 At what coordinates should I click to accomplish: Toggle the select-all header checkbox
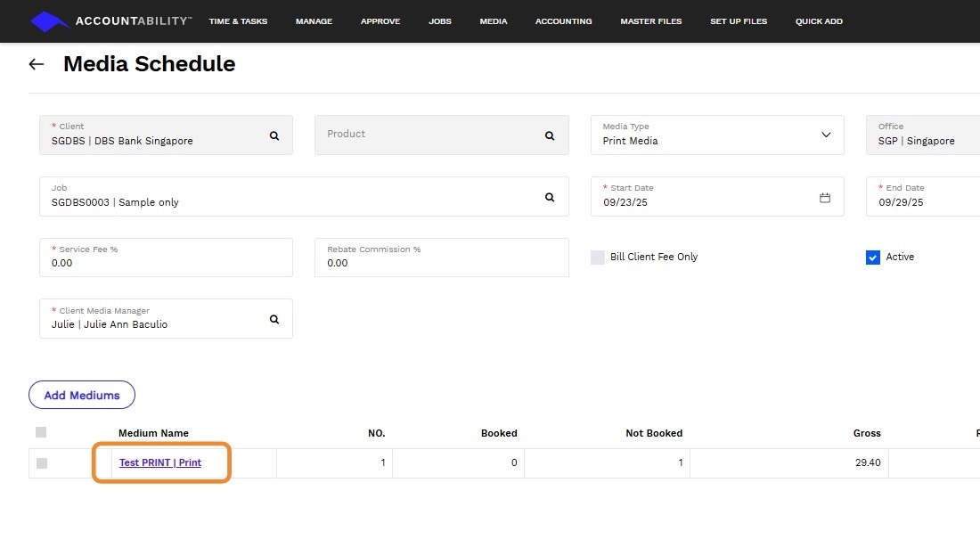pos(41,432)
